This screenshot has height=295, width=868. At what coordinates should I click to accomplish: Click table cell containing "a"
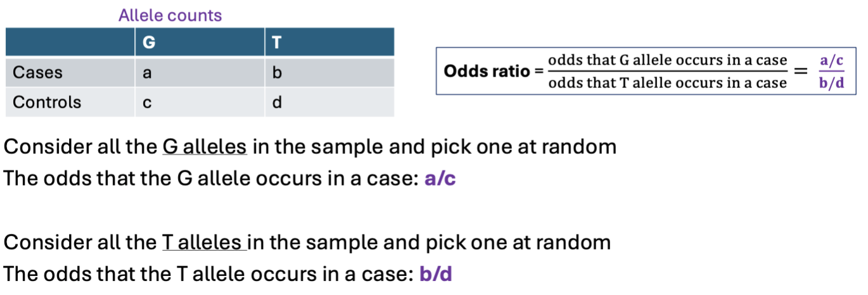coord(199,73)
